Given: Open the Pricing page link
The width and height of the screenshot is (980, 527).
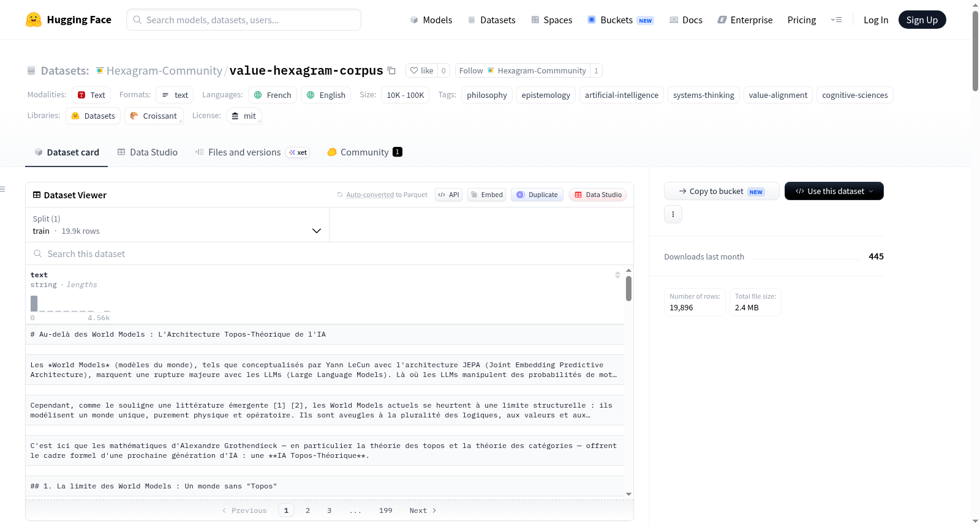Looking at the screenshot, I should pyautogui.click(x=802, y=20).
